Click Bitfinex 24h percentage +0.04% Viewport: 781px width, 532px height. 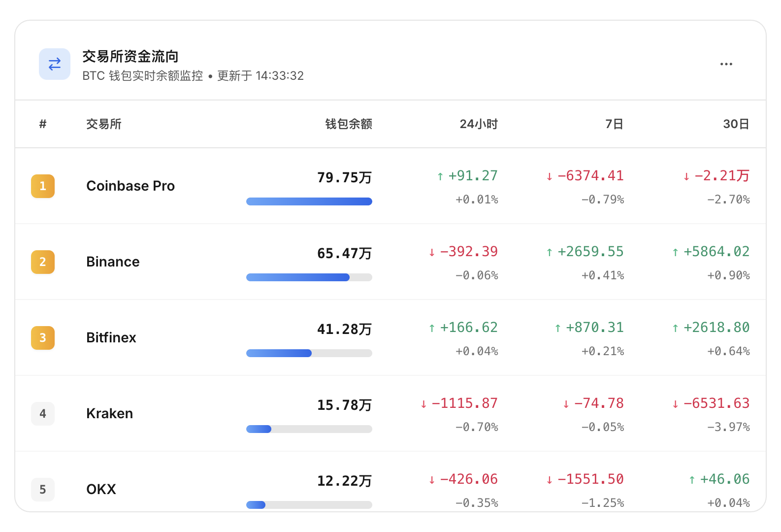[x=477, y=351]
